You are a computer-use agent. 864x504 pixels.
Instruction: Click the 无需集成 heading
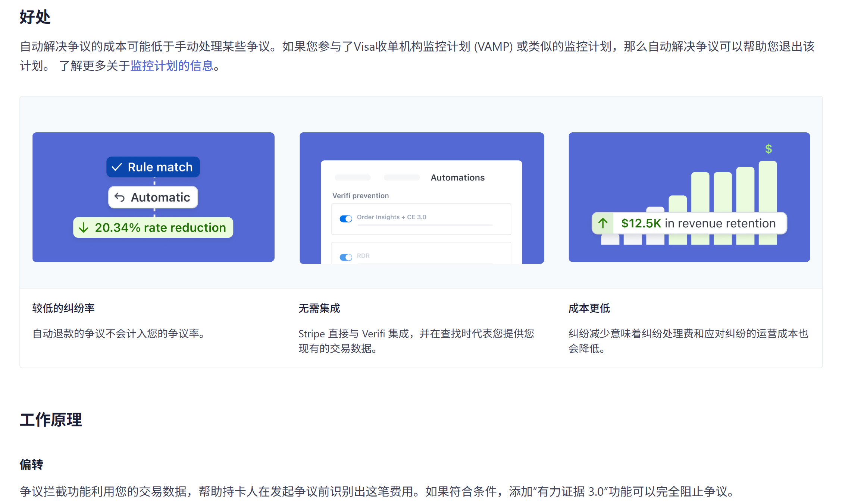(x=319, y=308)
